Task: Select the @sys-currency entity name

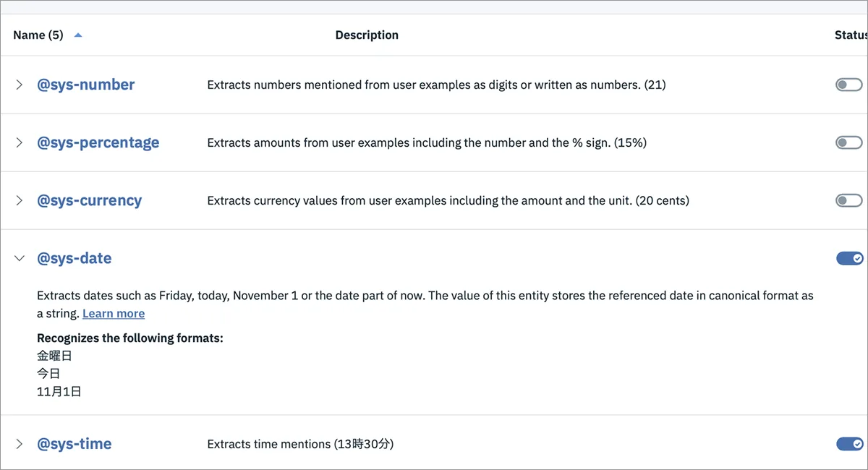Action: click(90, 200)
